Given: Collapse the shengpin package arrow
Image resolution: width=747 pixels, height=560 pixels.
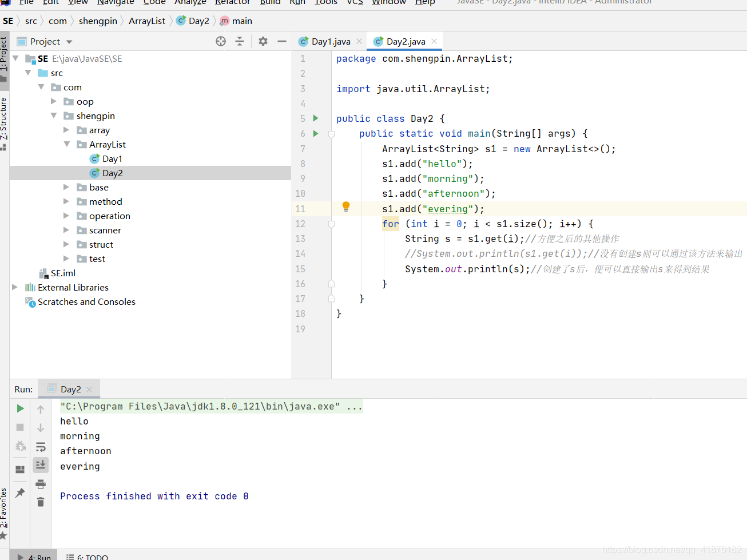Looking at the screenshot, I should click(x=54, y=116).
